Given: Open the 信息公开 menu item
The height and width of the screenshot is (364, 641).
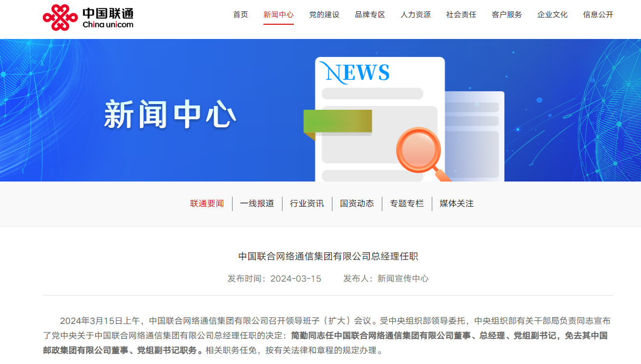Looking at the screenshot, I should [598, 15].
